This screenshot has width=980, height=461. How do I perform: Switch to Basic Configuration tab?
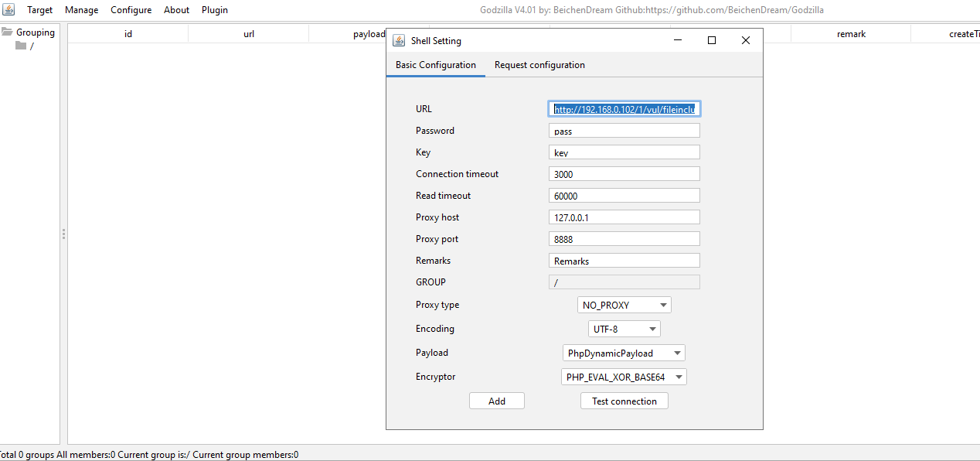436,65
